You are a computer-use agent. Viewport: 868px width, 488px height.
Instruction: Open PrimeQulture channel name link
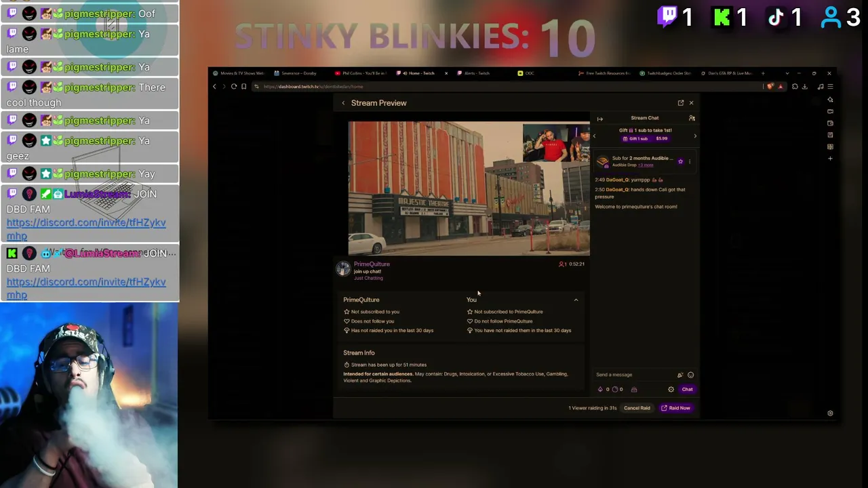(372, 264)
